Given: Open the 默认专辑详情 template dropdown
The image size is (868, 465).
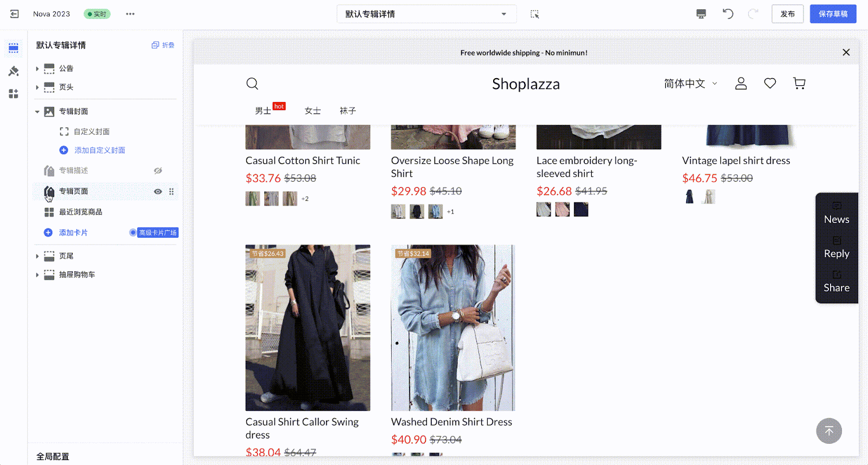Looking at the screenshot, I should 426,14.
